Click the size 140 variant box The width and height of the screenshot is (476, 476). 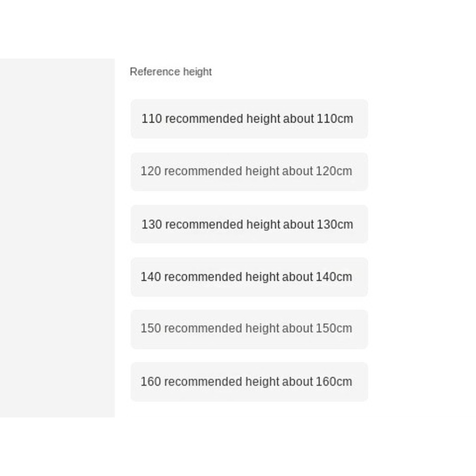point(249,277)
